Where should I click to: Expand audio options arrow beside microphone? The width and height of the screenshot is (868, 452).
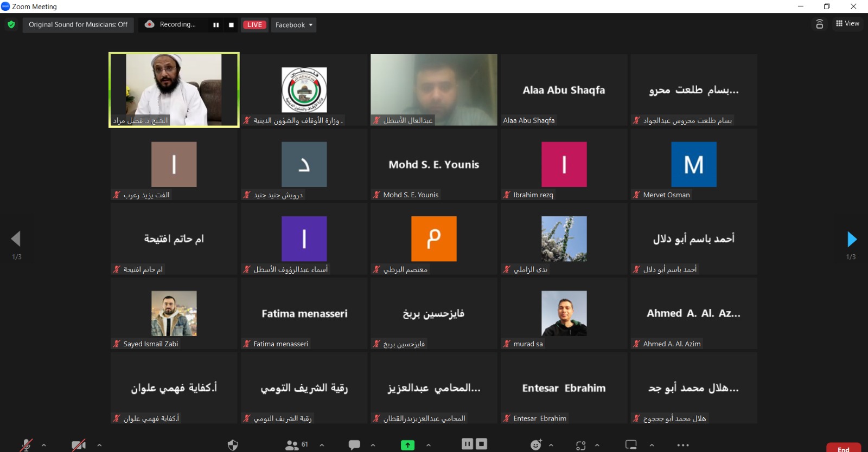point(44,445)
